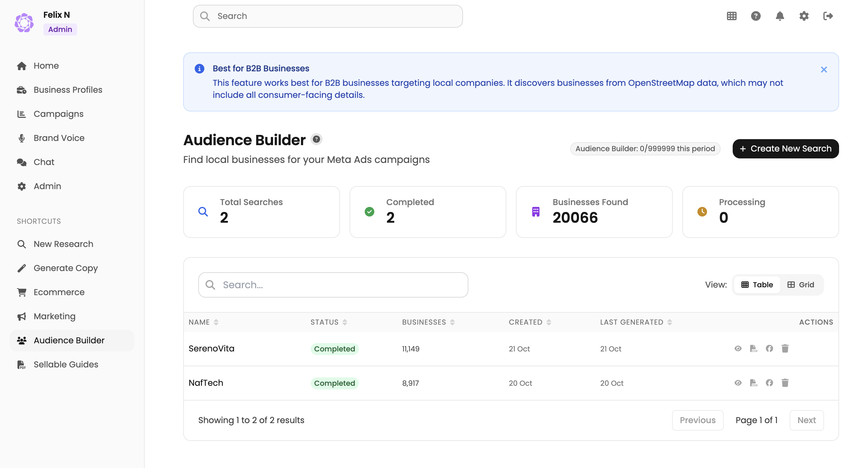Switch view to Grid
Viewport: 868px width, 468px height.
click(801, 285)
